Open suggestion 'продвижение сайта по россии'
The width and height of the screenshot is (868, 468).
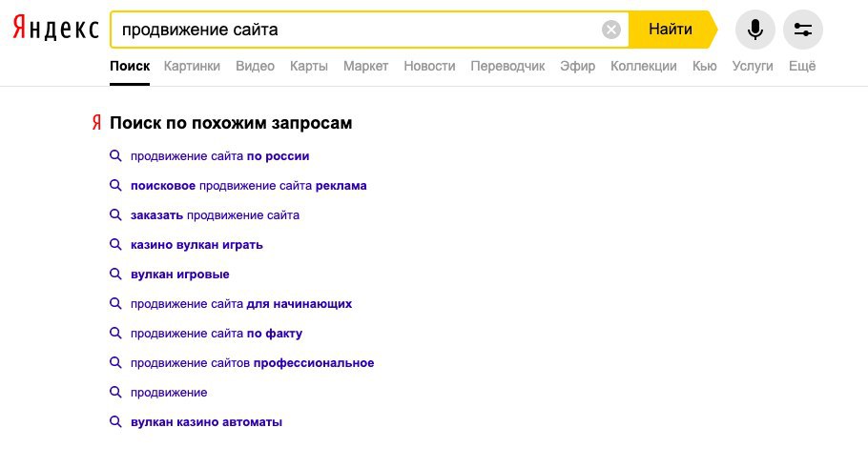click(x=219, y=156)
